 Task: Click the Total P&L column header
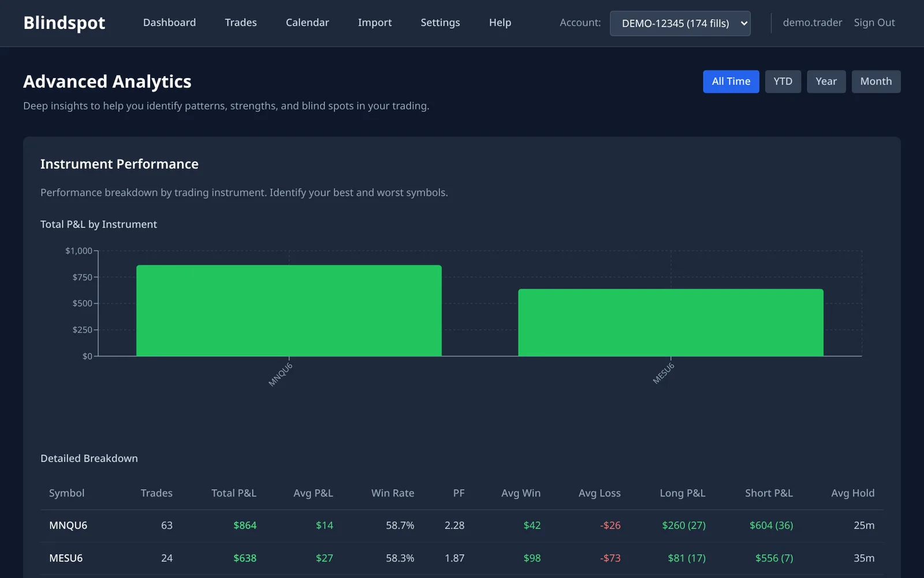(x=234, y=493)
